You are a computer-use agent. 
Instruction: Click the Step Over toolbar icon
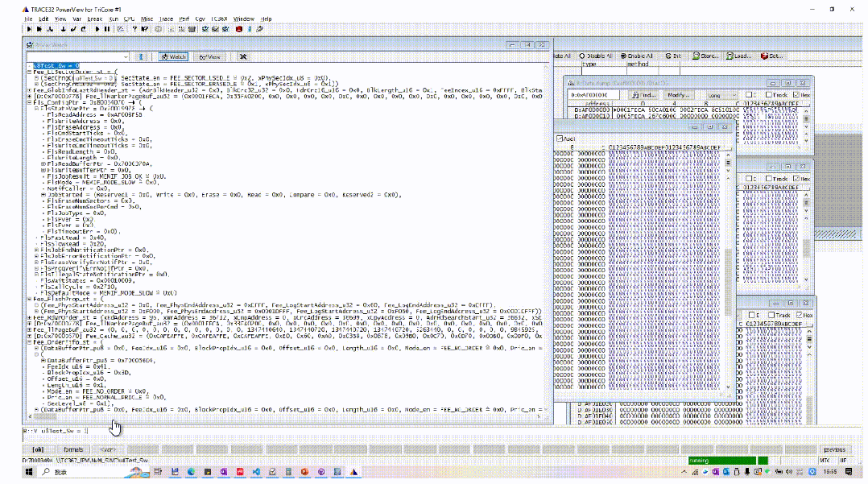tap(39, 29)
